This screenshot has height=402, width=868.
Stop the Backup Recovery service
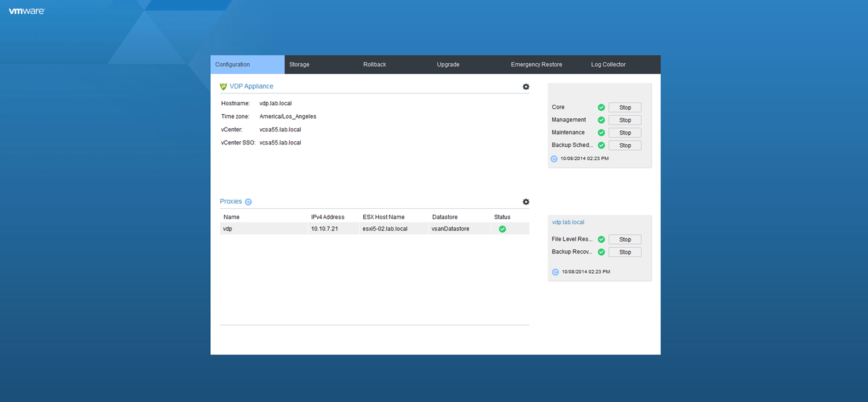coord(625,252)
